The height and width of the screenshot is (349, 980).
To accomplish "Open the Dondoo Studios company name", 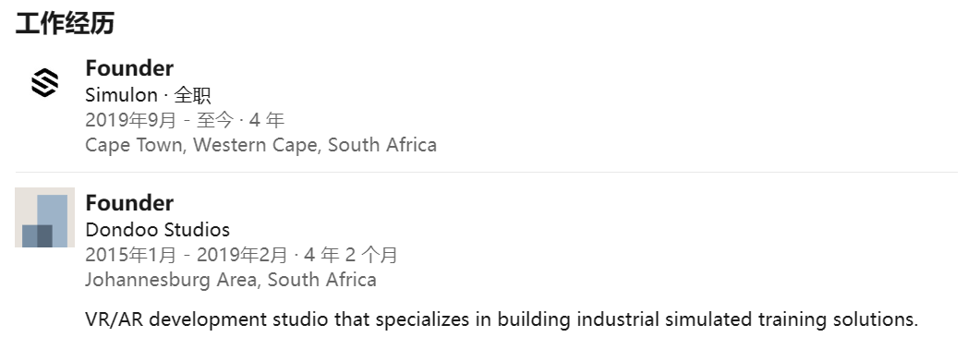I will coord(158,230).
